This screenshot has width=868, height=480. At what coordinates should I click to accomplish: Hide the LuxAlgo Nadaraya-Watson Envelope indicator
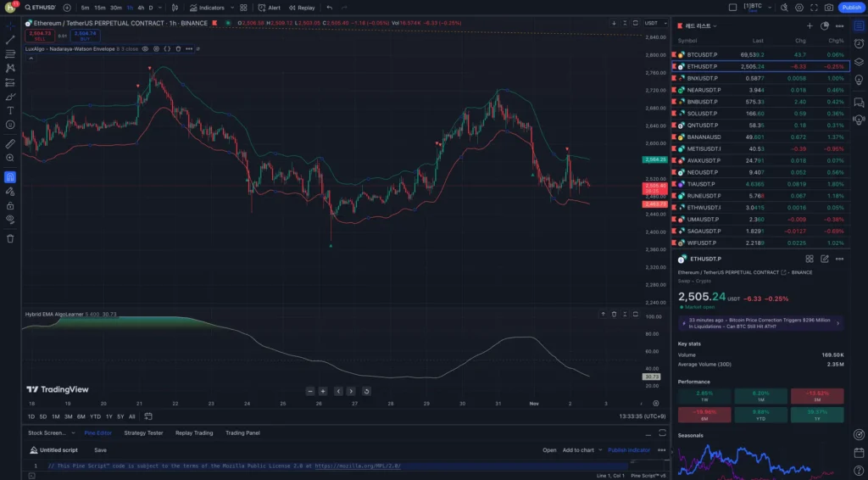coord(145,48)
